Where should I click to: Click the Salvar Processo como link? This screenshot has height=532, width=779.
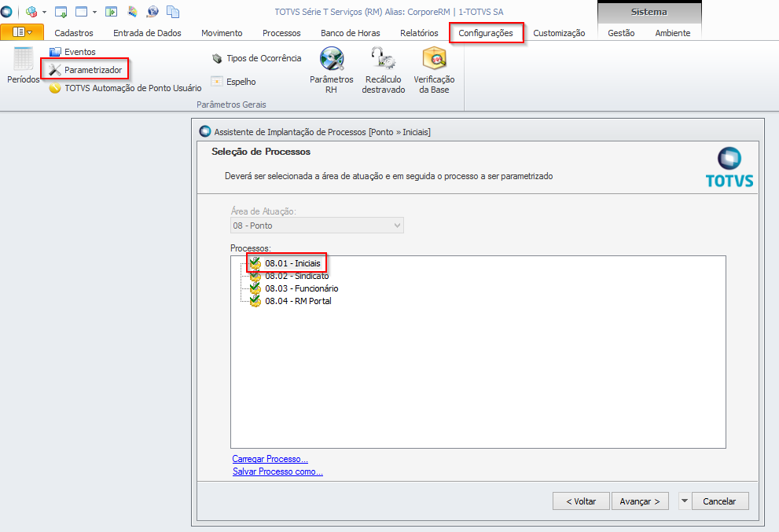pos(277,471)
